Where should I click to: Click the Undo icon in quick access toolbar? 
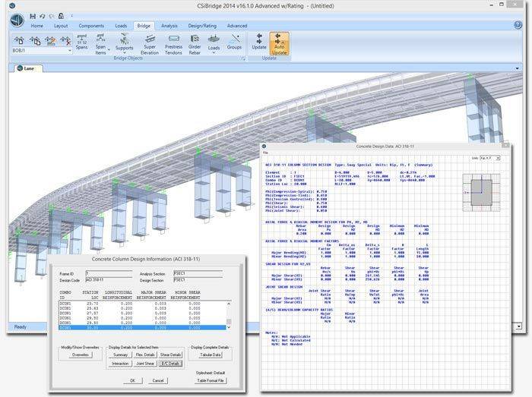pyautogui.click(x=42, y=16)
